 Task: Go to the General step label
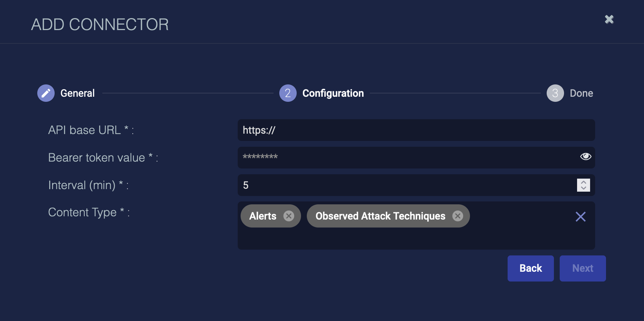coord(77,93)
